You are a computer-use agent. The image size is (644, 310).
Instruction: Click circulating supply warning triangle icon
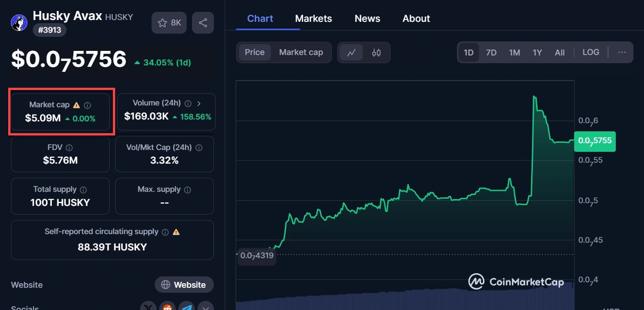point(176,232)
